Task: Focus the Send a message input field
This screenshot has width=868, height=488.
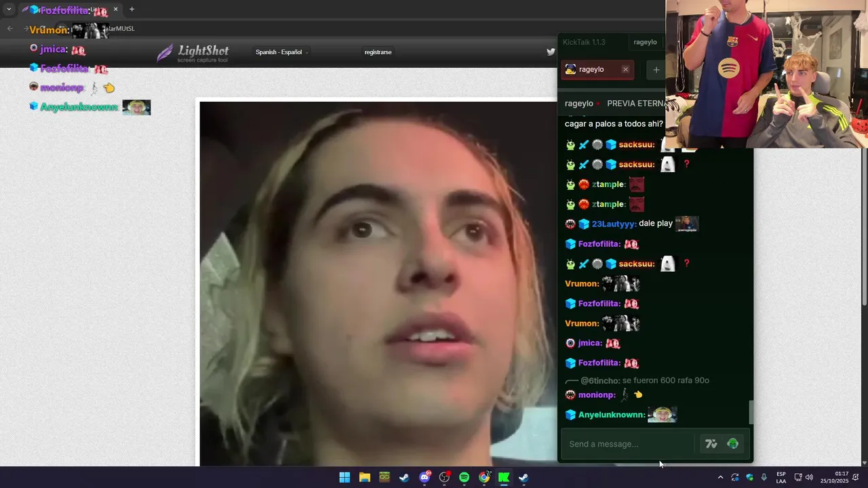Action: (x=629, y=444)
